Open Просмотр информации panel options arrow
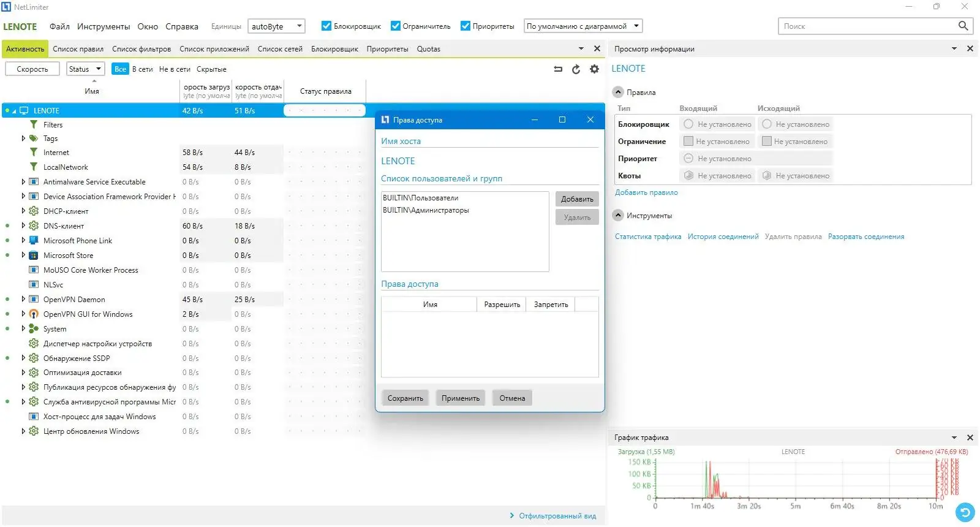 click(x=954, y=48)
